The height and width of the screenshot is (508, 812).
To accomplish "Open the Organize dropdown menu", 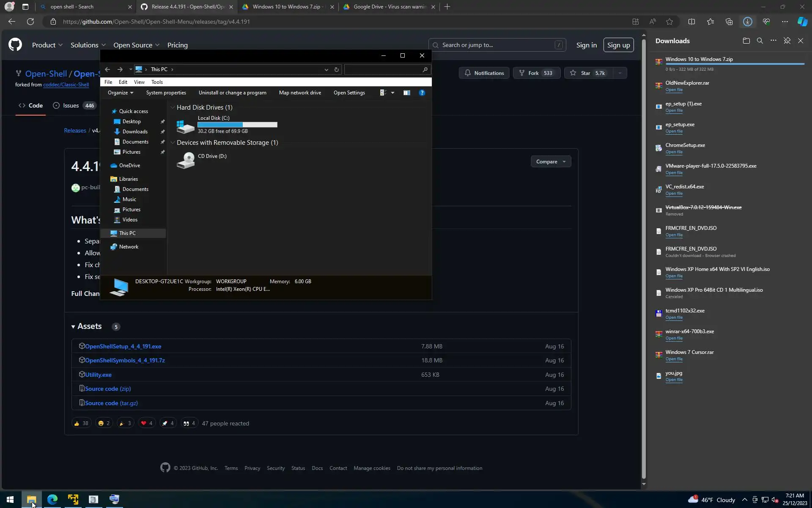I will [x=120, y=93].
